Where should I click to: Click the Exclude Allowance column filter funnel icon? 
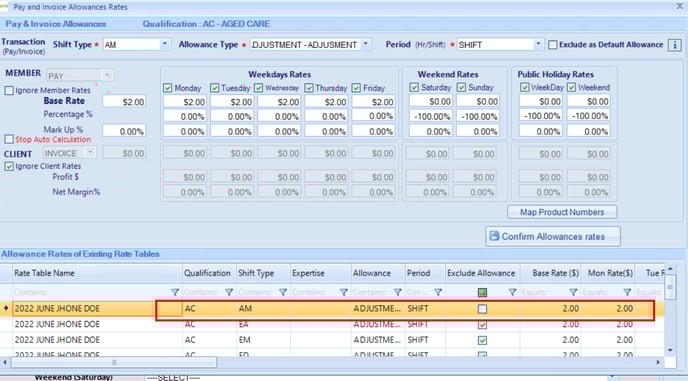click(x=512, y=292)
